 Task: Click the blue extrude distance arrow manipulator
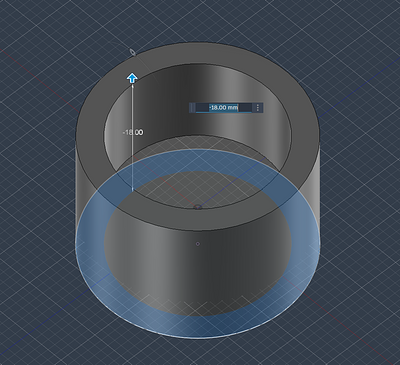[x=132, y=79]
